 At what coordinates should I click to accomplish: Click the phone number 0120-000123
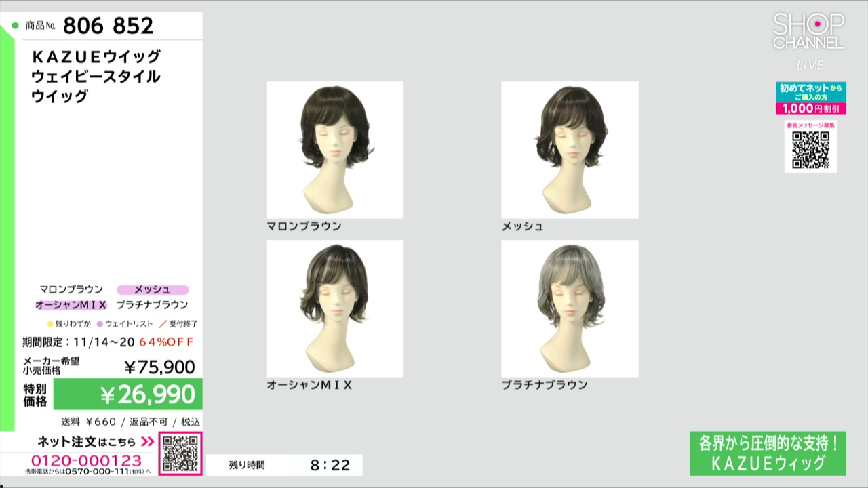(x=87, y=461)
